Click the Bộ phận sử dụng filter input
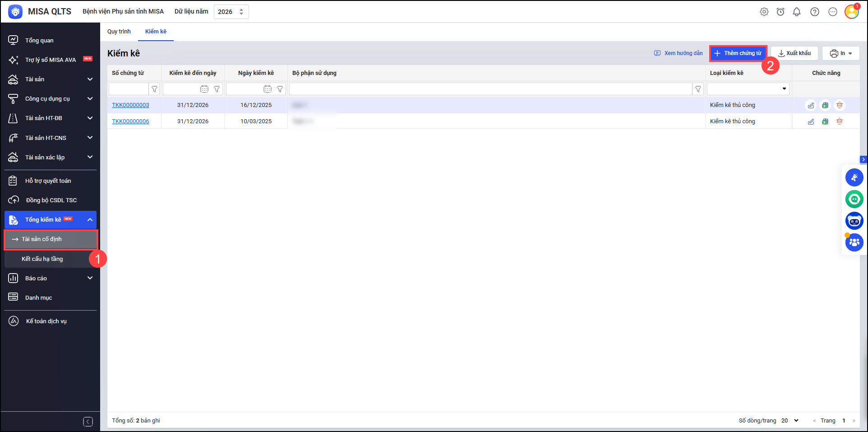This screenshot has width=868, height=432. [x=491, y=89]
